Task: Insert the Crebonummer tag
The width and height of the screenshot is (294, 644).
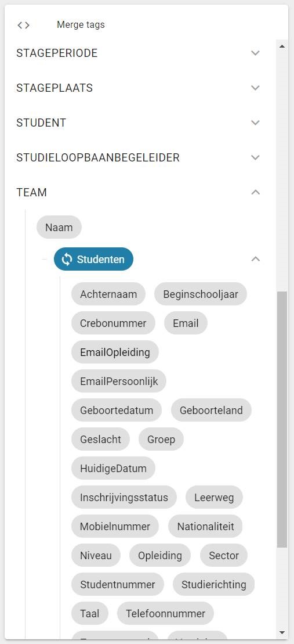Action: 113,323
